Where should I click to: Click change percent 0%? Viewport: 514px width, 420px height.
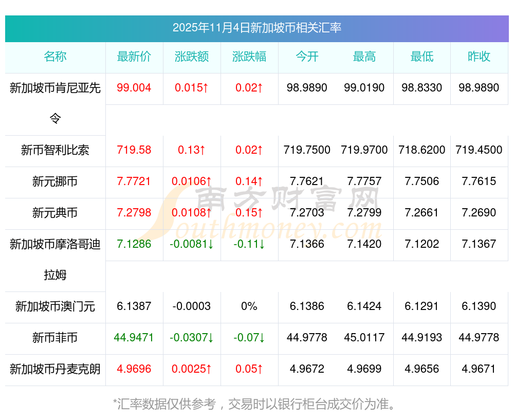[x=249, y=306]
